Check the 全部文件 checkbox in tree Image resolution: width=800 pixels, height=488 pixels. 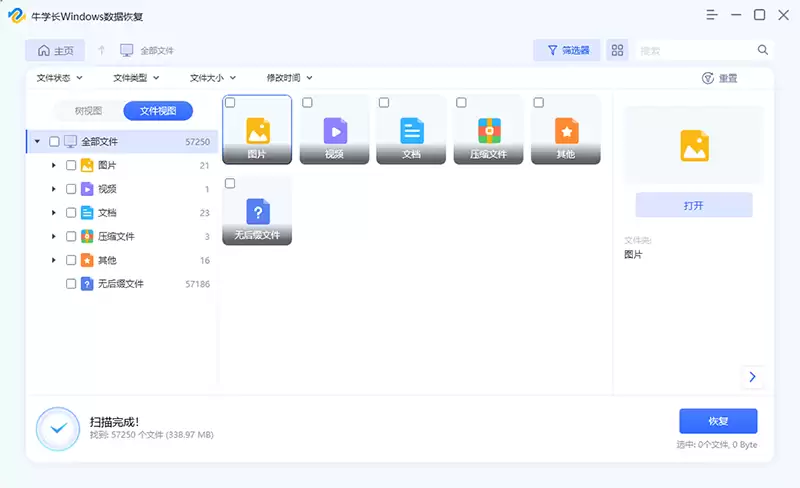click(54, 141)
